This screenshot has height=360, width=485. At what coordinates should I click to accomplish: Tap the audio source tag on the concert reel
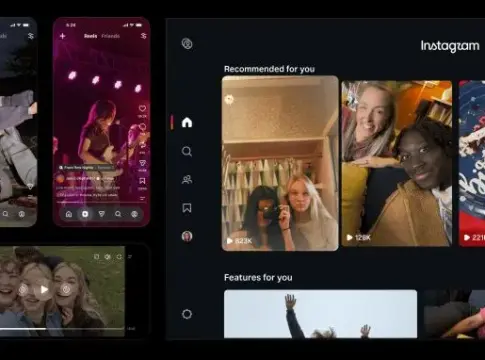[x=87, y=167]
